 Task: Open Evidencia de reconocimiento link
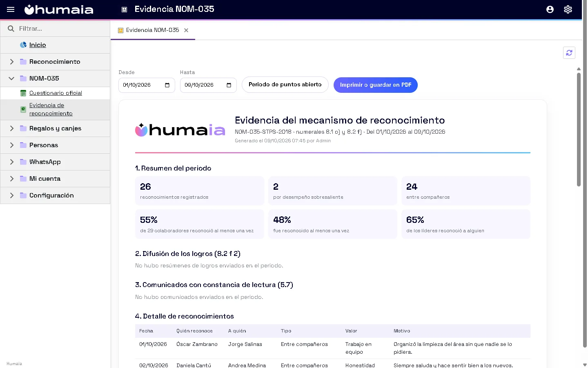pos(51,110)
